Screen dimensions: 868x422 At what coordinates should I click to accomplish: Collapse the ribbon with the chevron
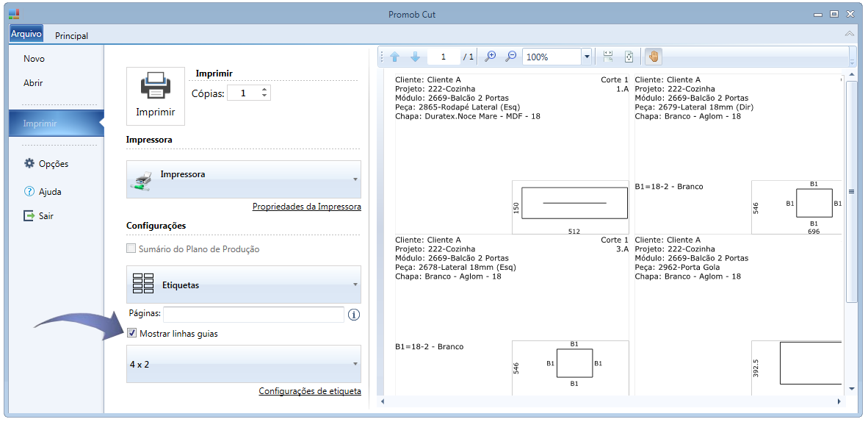click(849, 35)
